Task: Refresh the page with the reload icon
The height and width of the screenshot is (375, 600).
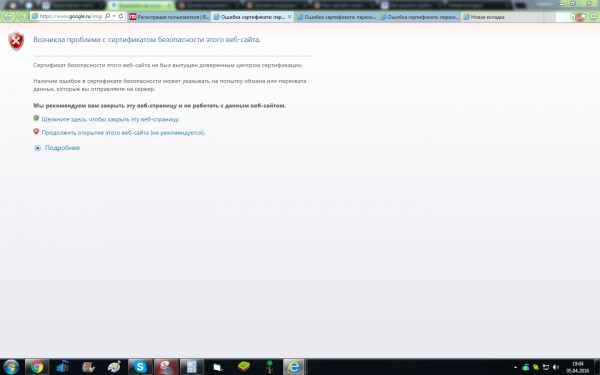Action: point(121,16)
